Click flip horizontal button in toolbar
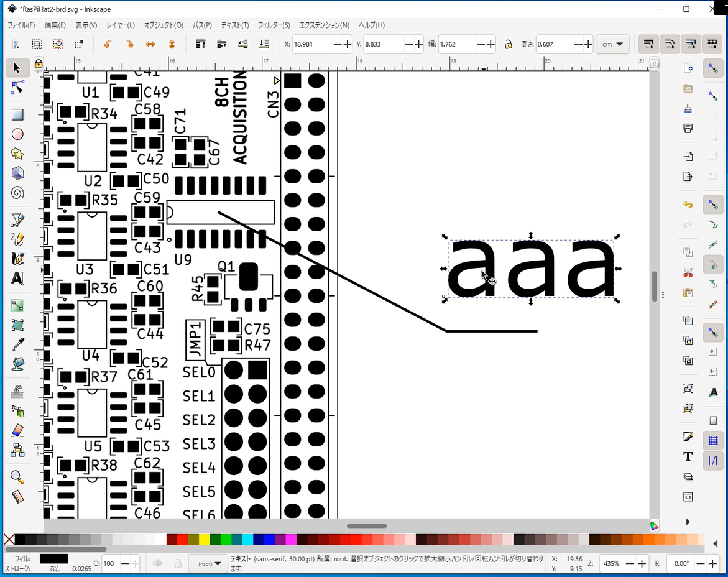 point(150,44)
